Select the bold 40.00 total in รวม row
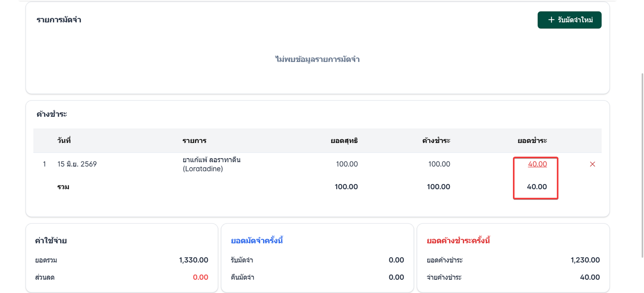This screenshot has width=644, height=293. 537,187
